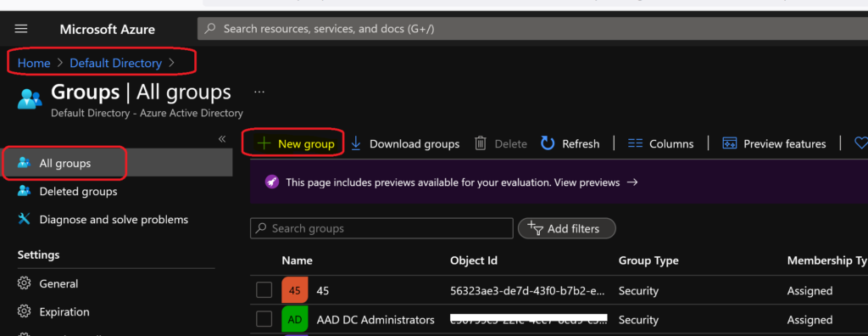This screenshot has width=868, height=336.
Task: Click the arrow after View previews
Action: coord(632,182)
